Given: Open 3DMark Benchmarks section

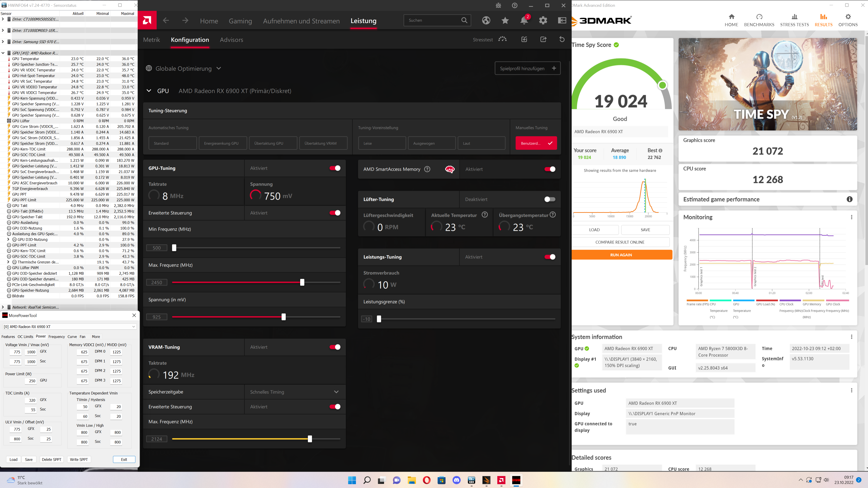Looking at the screenshot, I should coord(759,20).
